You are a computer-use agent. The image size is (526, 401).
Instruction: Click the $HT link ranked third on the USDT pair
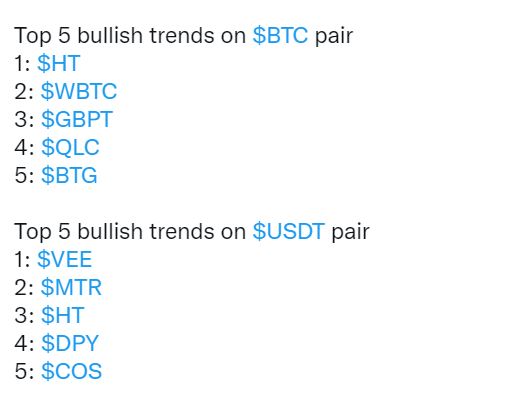click(62, 315)
